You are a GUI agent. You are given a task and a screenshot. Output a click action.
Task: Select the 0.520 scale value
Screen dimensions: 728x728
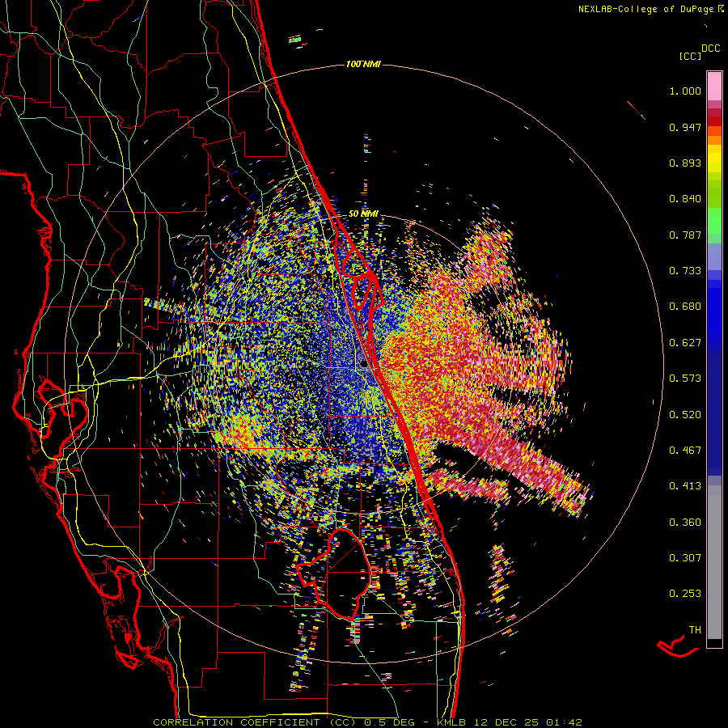[685, 415]
